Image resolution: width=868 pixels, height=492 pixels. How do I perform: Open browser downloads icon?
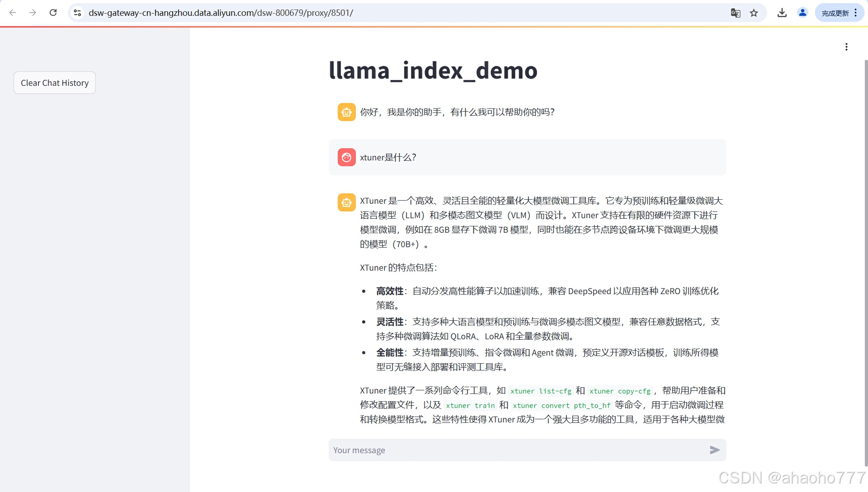pos(782,13)
